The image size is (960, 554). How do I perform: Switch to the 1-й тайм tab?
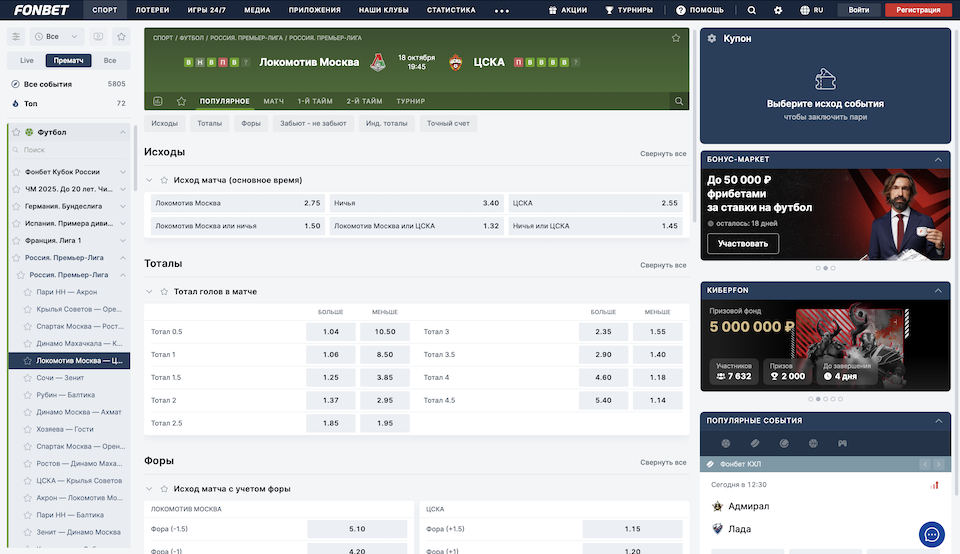tap(315, 101)
